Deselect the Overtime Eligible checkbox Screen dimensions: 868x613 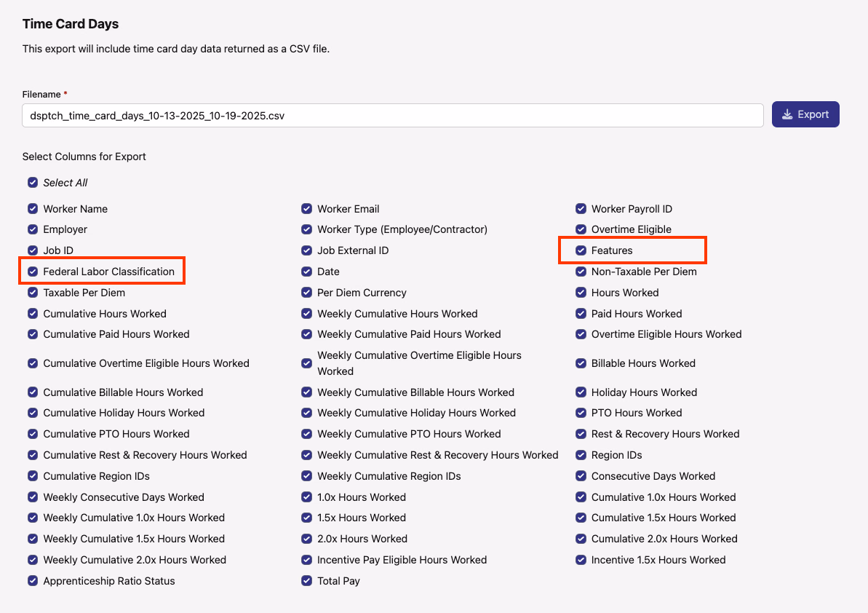(581, 229)
